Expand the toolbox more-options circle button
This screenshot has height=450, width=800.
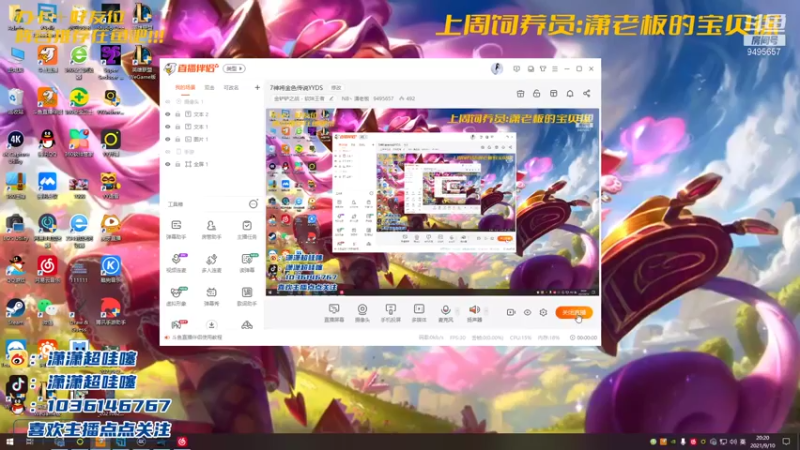click(253, 204)
